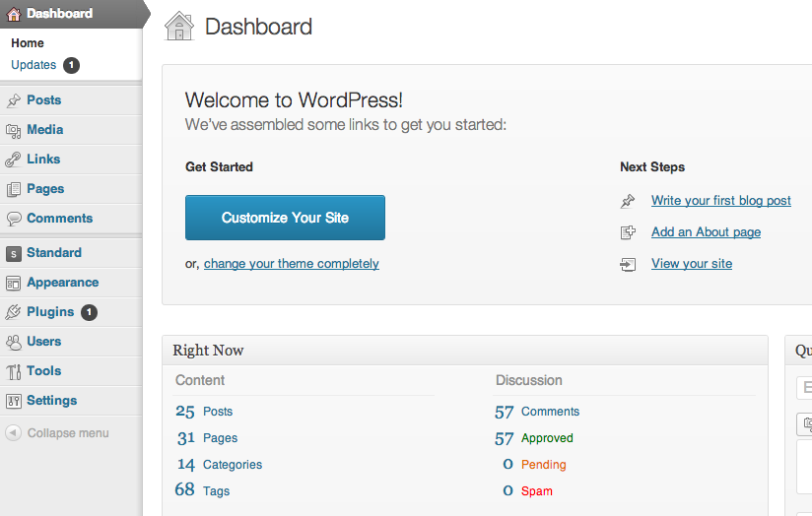Viewport: 812px width, 516px height.
Task: Click the Next Steps heading text
Action: 652,167
